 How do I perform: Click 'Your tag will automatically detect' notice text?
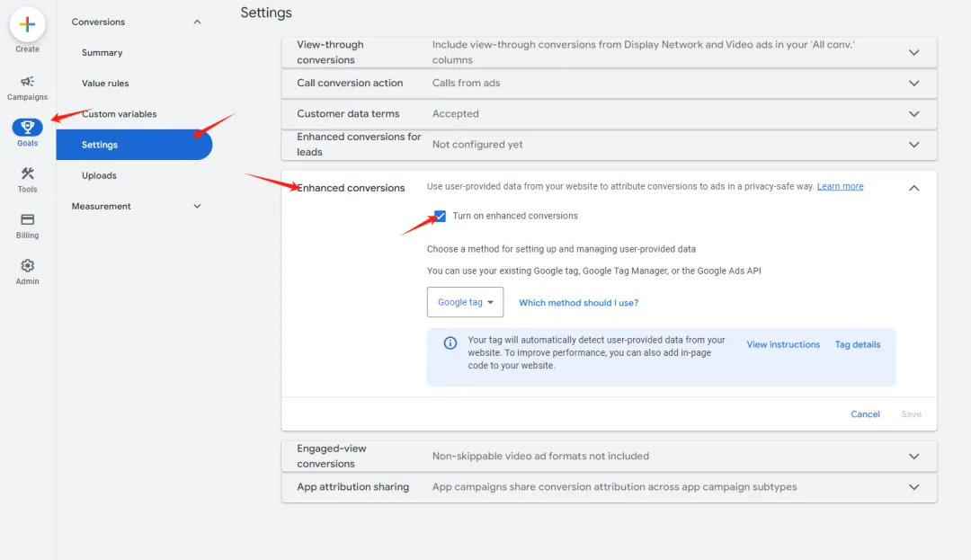click(x=596, y=352)
